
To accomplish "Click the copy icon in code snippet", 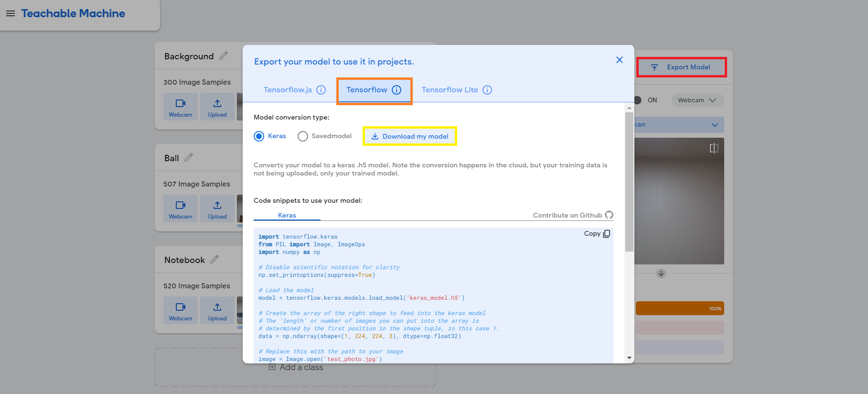I will tap(607, 234).
